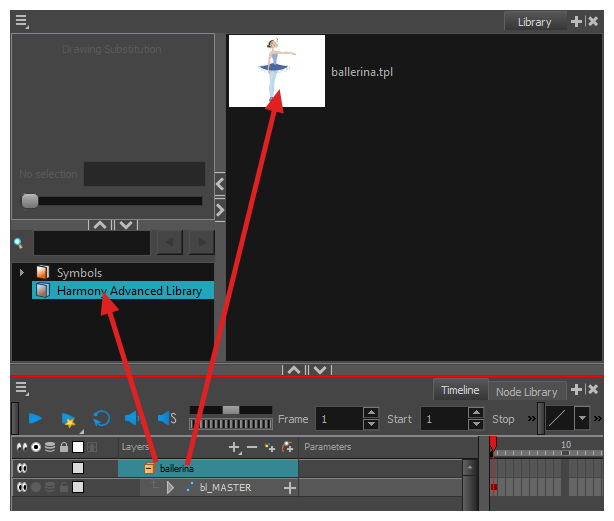Expand the Symbols folder tree
The height and width of the screenshot is (521, 614).
pos(22,272)
